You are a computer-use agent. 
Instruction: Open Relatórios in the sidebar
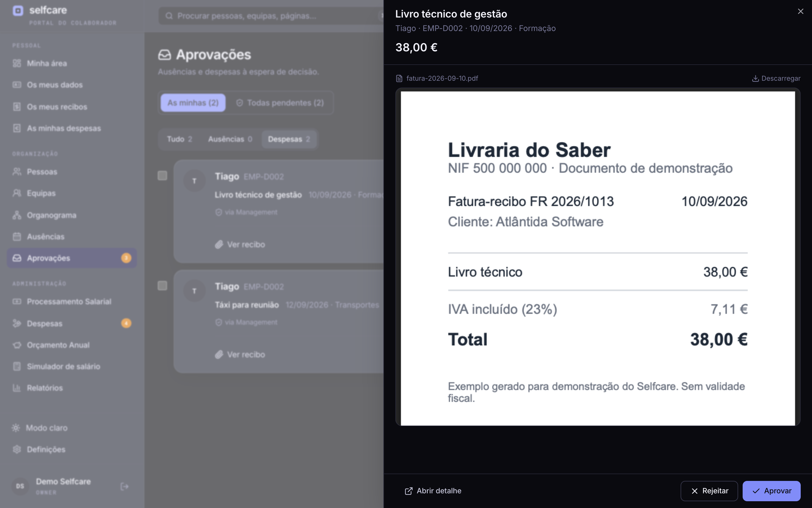(x=72, y=388)
